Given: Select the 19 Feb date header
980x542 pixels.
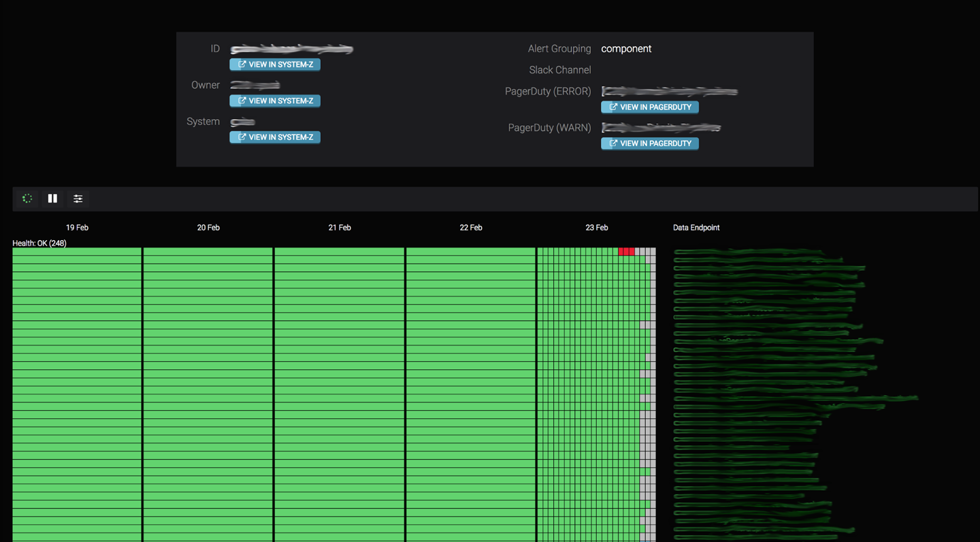Looking at the screenshot, I should [77, 228].
